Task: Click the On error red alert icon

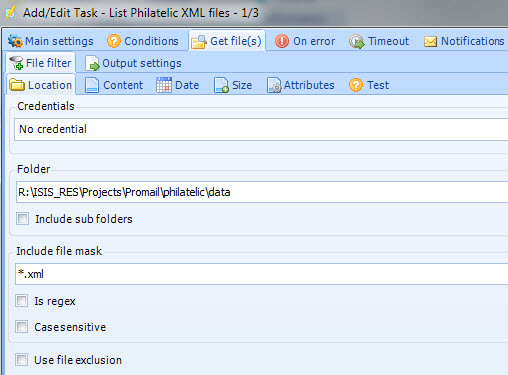Action: coord(282,41)
